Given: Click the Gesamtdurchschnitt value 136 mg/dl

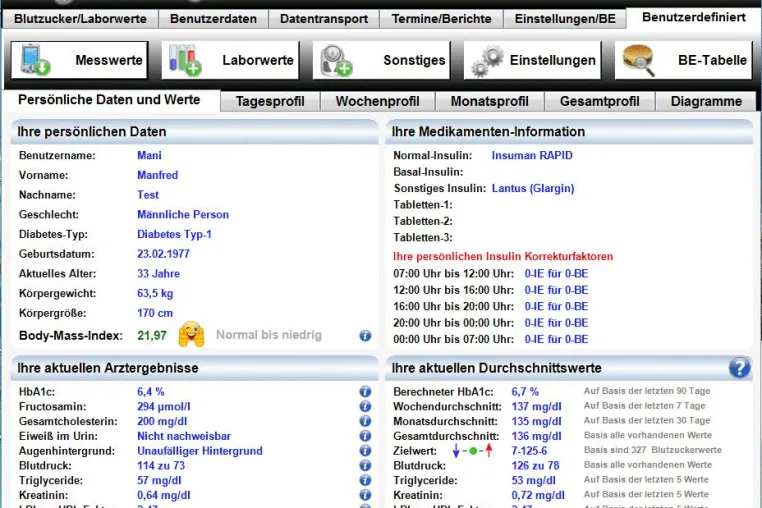Looking at the screenshot, I should pyautogui.click(x=536, y=436).
